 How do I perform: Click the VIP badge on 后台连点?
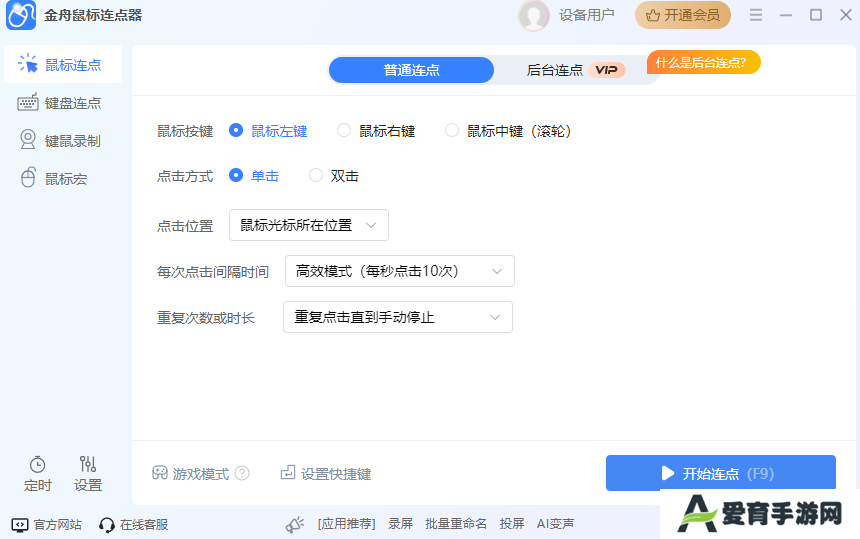[607, 70]
